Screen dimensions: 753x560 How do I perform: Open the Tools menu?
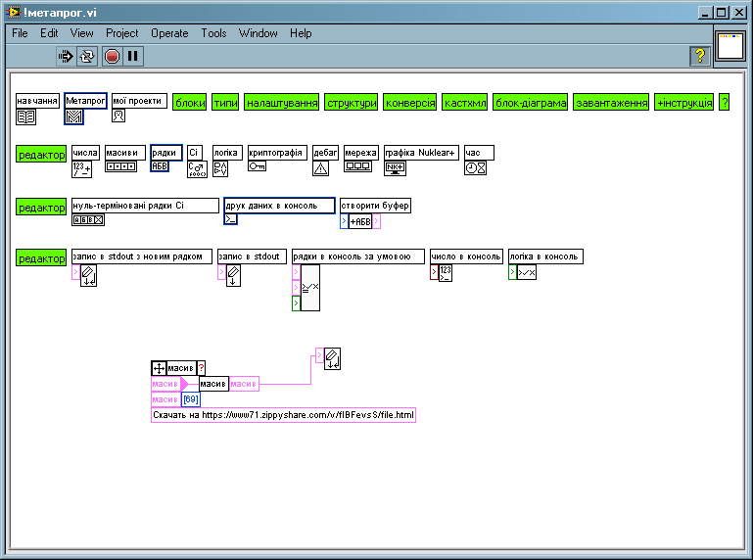pos(213,33)
